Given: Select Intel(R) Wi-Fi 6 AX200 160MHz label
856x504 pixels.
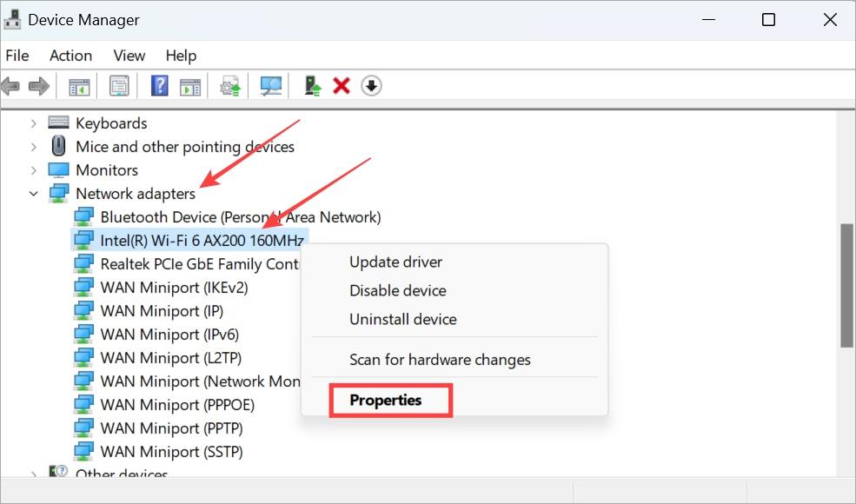Looking at the screenshot, I should pos(202,241).
